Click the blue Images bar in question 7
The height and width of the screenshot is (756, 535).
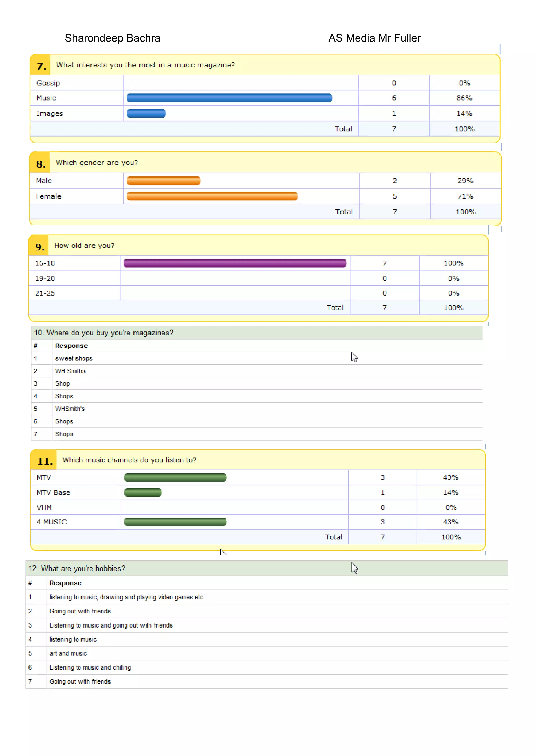click(x=146, y=113)
